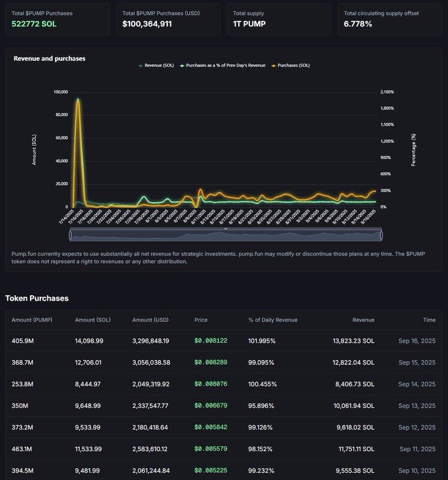
Task: Toggle the Purchases (SOL) legend series
Action: (x=290, y=65)
